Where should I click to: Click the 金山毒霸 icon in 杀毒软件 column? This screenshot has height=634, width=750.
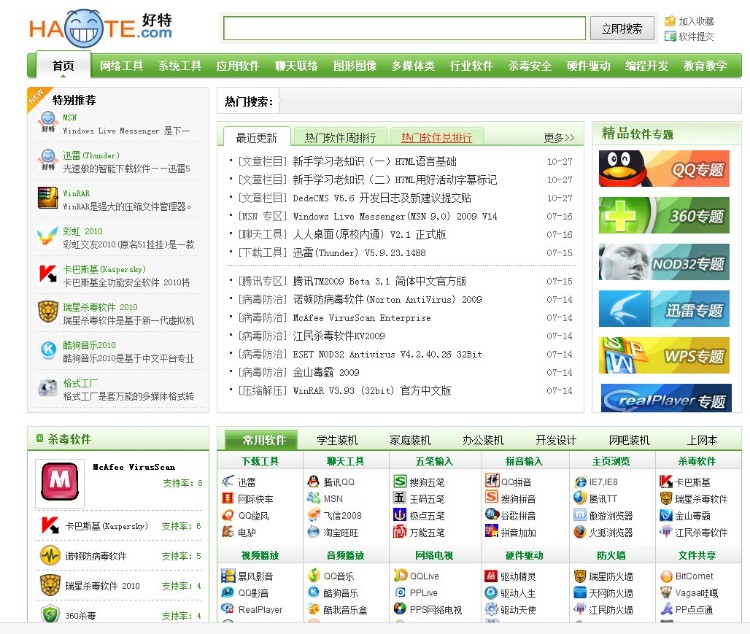(x=666, y=515)
